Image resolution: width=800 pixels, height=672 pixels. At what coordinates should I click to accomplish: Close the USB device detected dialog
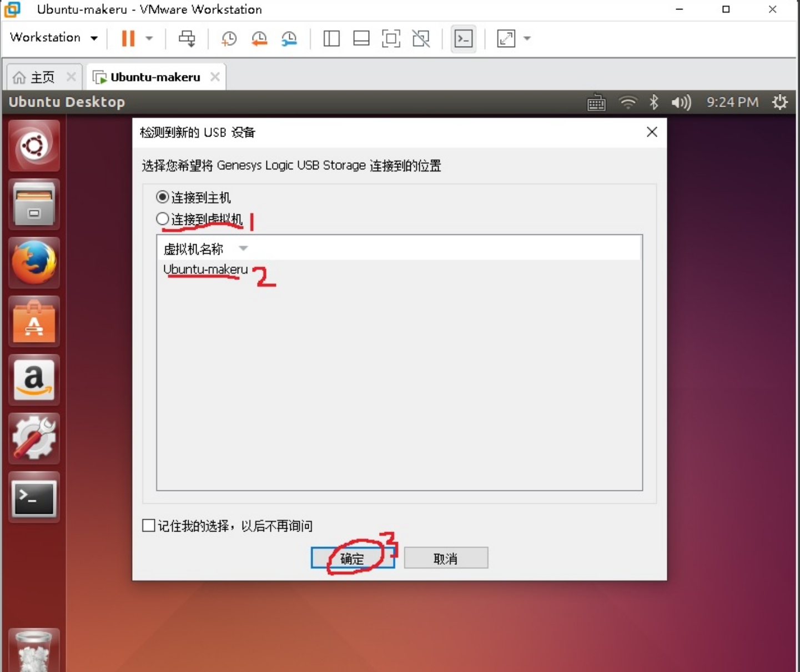pos(652,132)
